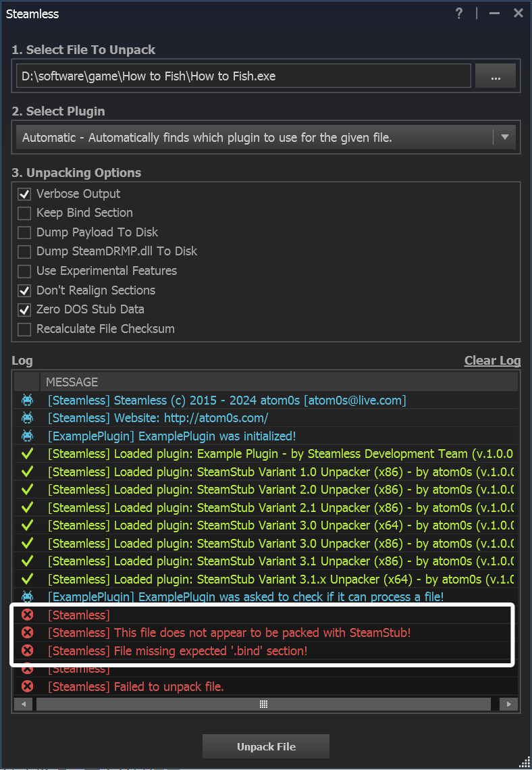Select 'asked to check if it can process' row
Image resolution: width=532 pixels, height=770 pixels.
[265, 596]
